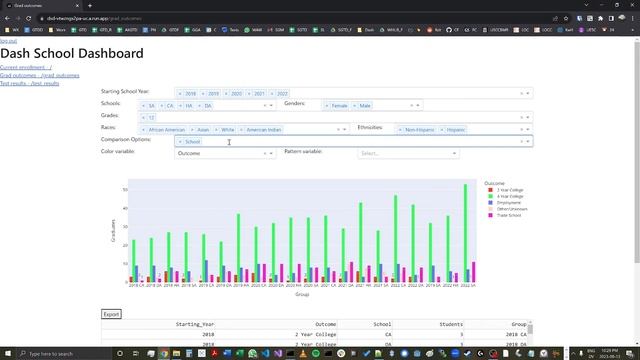Screen dimensions: 640x360
Task: Remove the 2022 year tag
Action: coord(272,93)
